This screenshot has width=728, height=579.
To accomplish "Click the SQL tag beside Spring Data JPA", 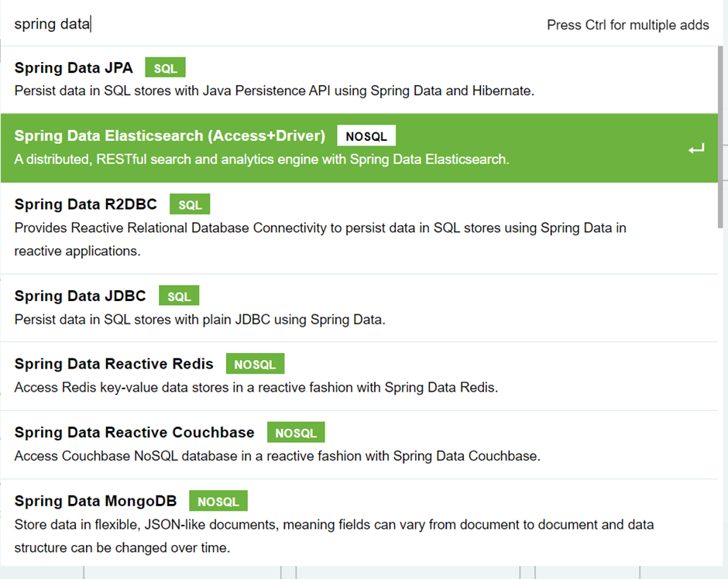I will pyautogui.click(x=165, y=68).
